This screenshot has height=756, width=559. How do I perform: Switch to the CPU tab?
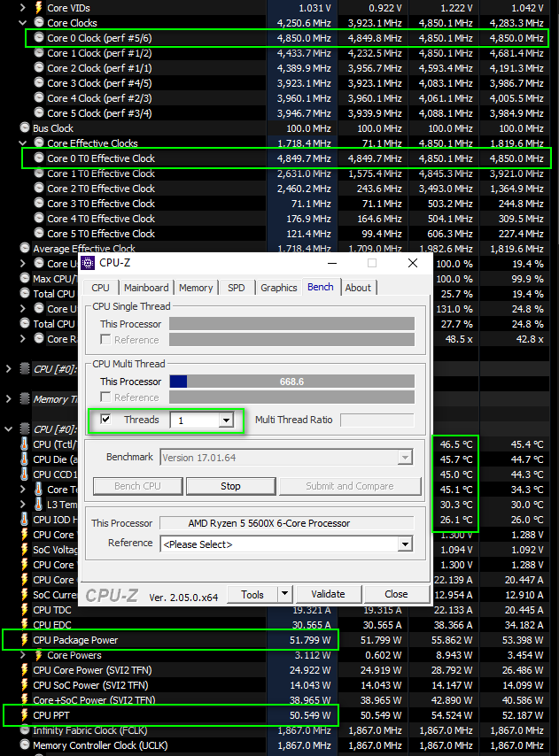coord(100,288)
